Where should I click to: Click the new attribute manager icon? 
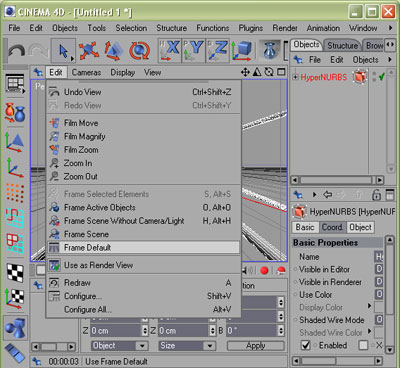tap(390, 194)
